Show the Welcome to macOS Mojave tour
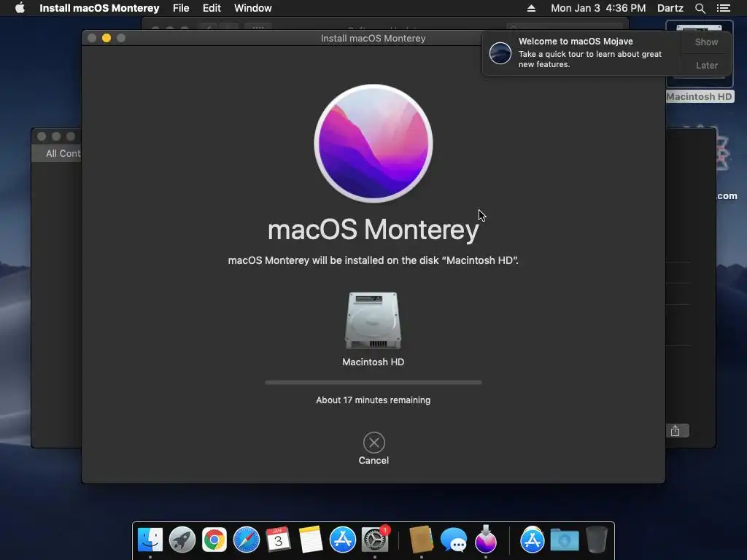The width and height of the screenshot is (747, 560). 706,42
